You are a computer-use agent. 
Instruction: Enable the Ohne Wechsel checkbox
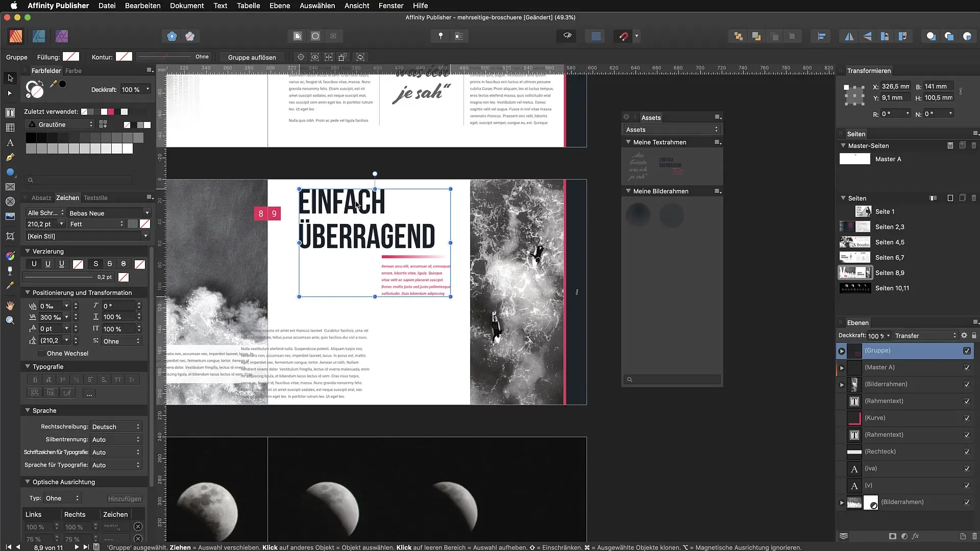pyautogui.click(x=41, y=354)
